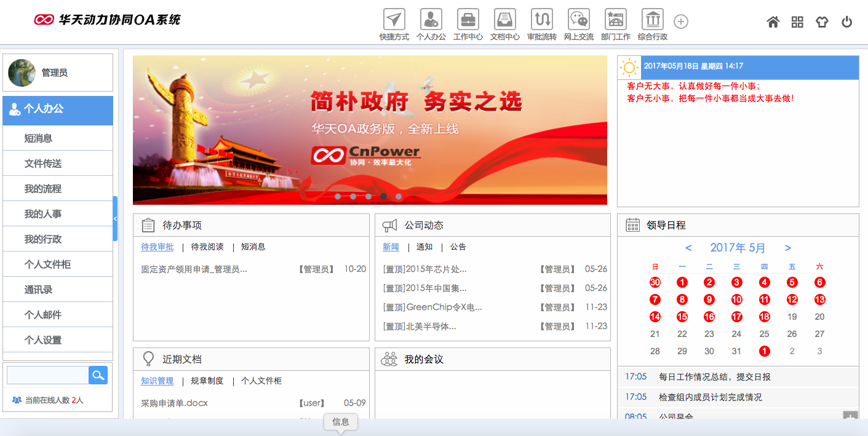Open the 快捷方式 paper plane icon
The image size is (868, 436).
point(394,20)
